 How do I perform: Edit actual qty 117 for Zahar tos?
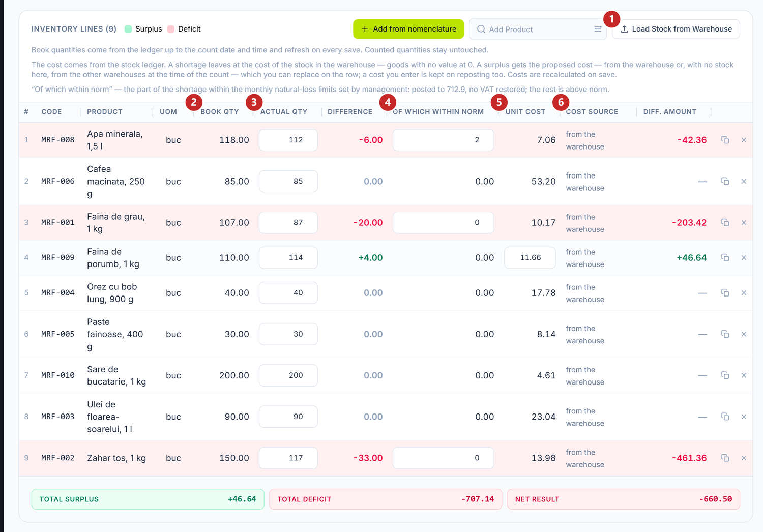pos(288,458)
